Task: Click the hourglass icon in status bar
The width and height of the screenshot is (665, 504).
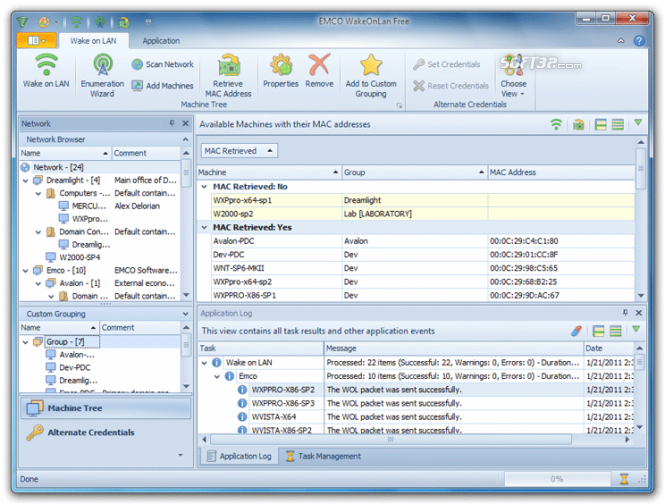Action: [x=624, y=479]
